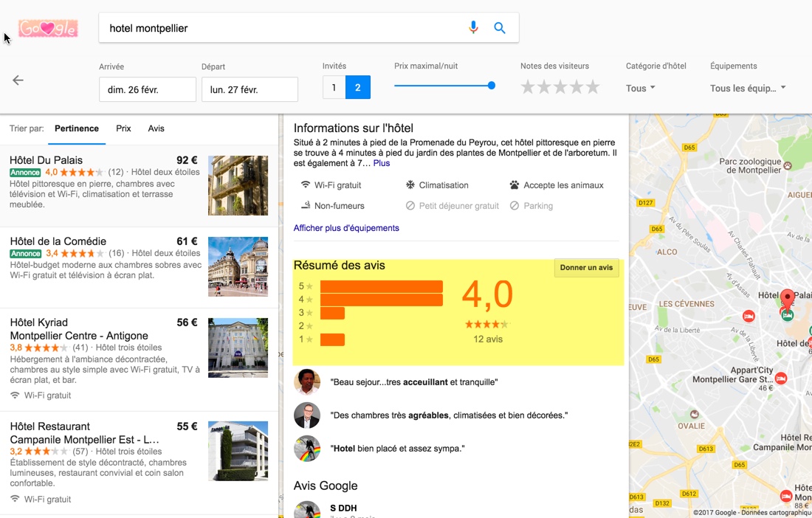812x518 pixels.
Task: Open Hôtel de la Comédie listing
Action: [139, 267]
